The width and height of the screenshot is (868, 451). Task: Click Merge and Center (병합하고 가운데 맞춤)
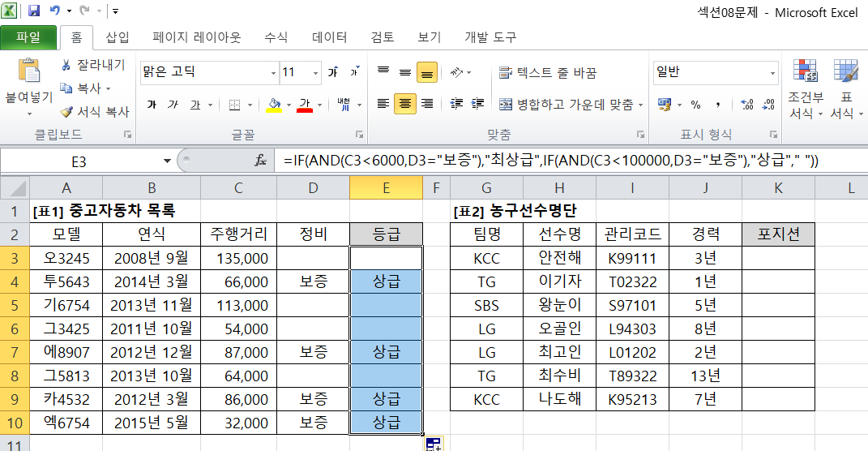(570, 105)
